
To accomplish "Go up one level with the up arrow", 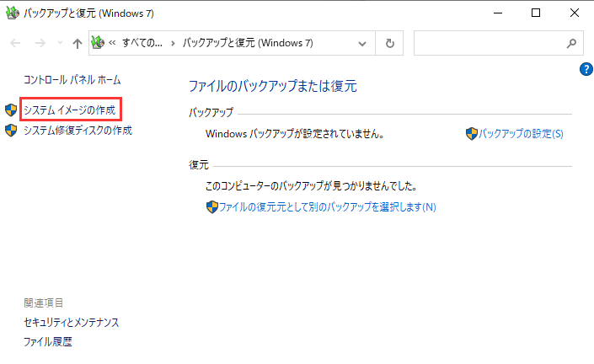I will [78, 44].
